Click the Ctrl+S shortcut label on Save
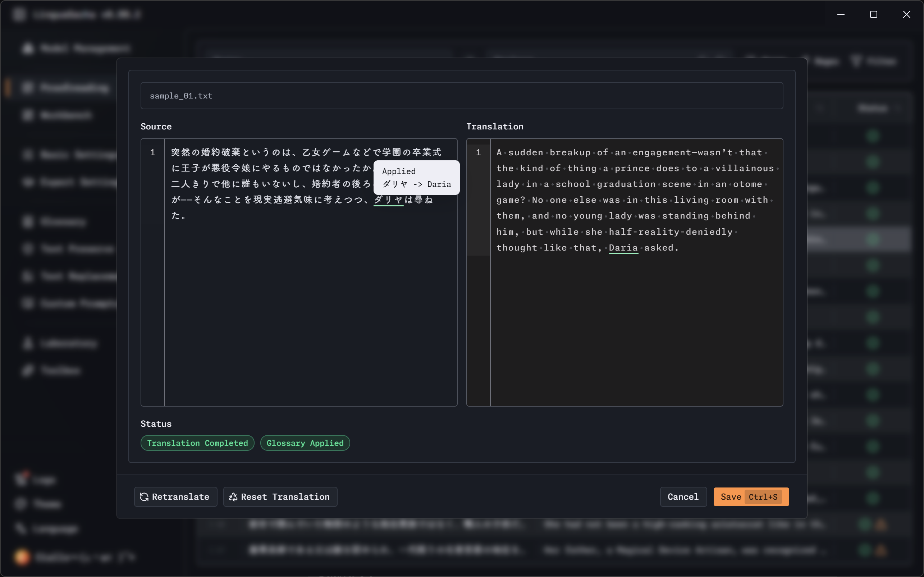The width and height of the screenshot is (924, 577). click(x=763, y=497)
